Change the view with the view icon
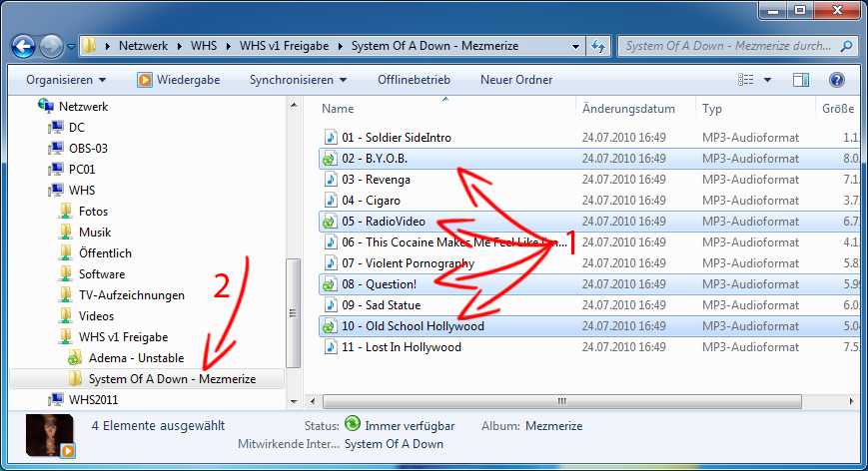 click(x=746, y=80)
